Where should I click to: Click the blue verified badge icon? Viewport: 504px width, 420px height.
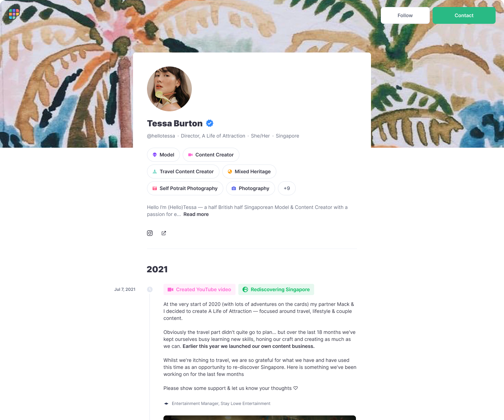[x=210, y=123]
